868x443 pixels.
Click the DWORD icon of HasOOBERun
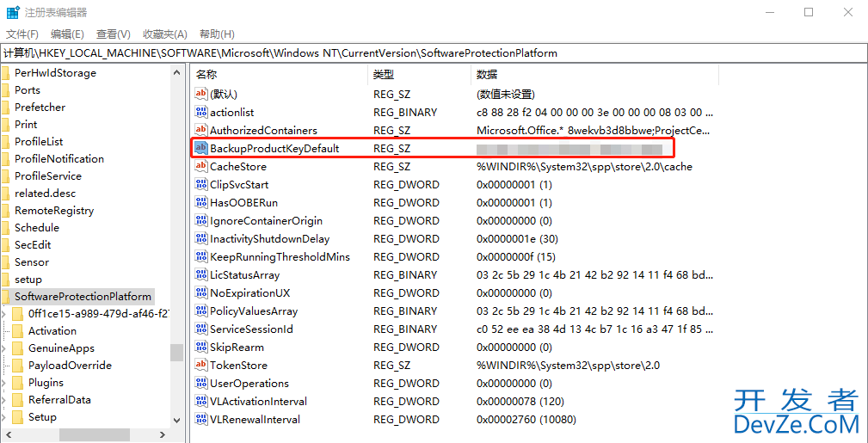201,203
